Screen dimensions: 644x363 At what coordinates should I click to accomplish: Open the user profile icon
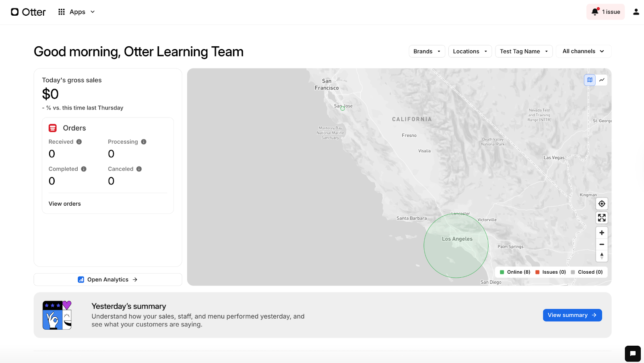[x=636, y=12]
